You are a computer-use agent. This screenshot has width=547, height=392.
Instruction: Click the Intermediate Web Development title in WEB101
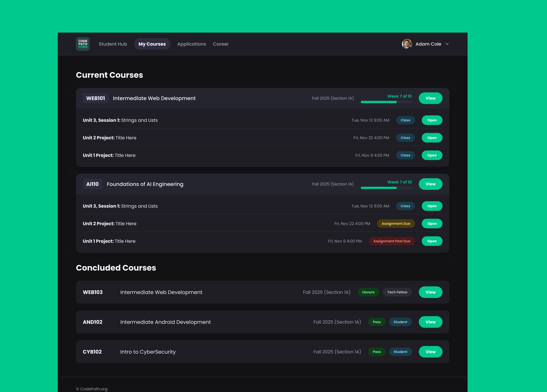point(154,98)
